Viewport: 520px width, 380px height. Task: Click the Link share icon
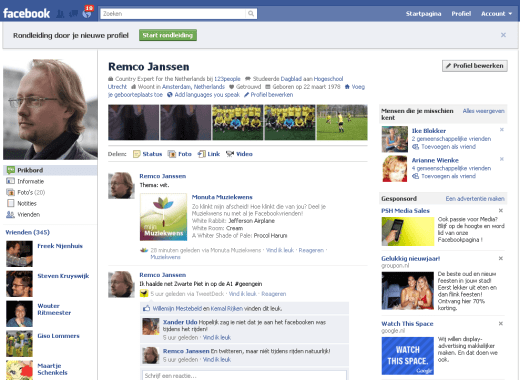point(201,154)
